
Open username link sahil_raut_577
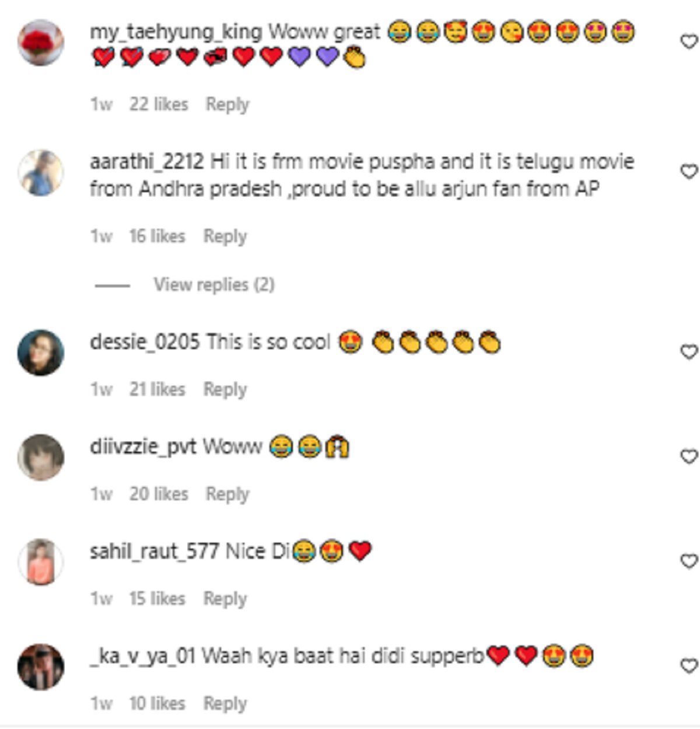155,552
